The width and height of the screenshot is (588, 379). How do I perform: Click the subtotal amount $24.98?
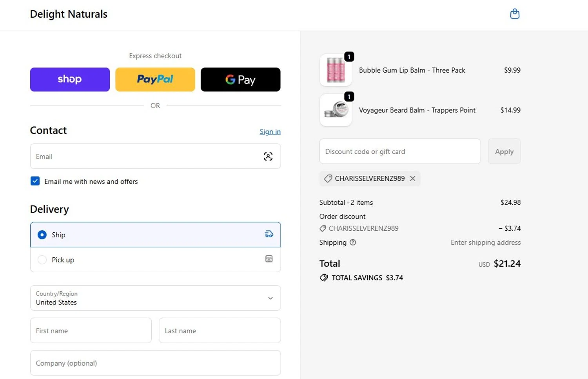tap(510, 202)
